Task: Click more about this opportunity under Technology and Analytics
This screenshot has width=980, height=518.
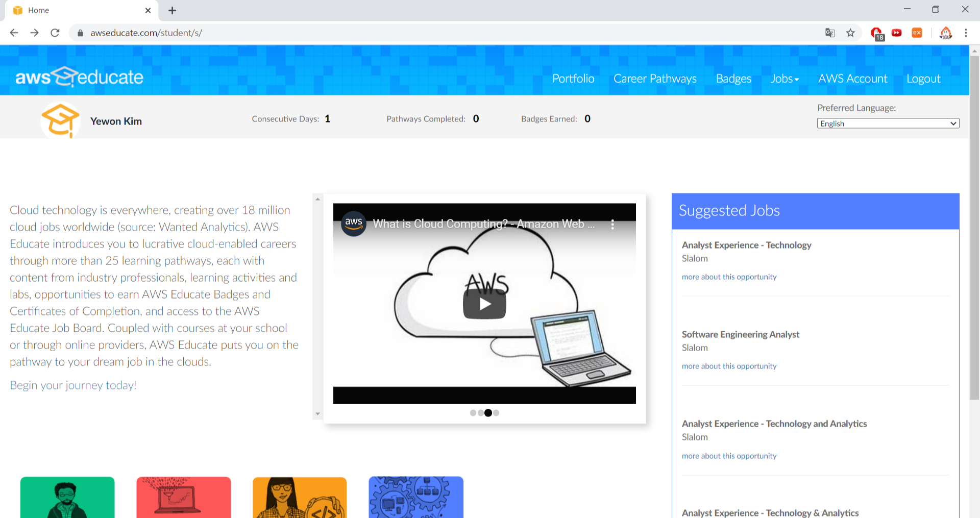Action: pos(729,456)
